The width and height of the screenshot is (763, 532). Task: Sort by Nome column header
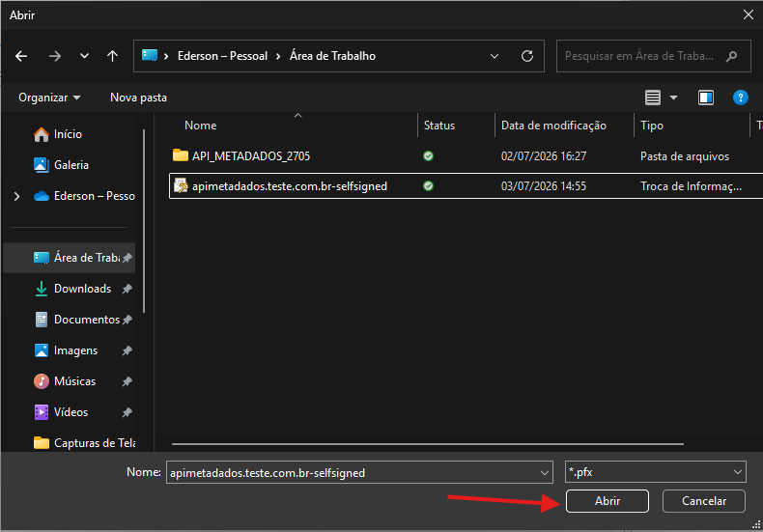(201, 126)
